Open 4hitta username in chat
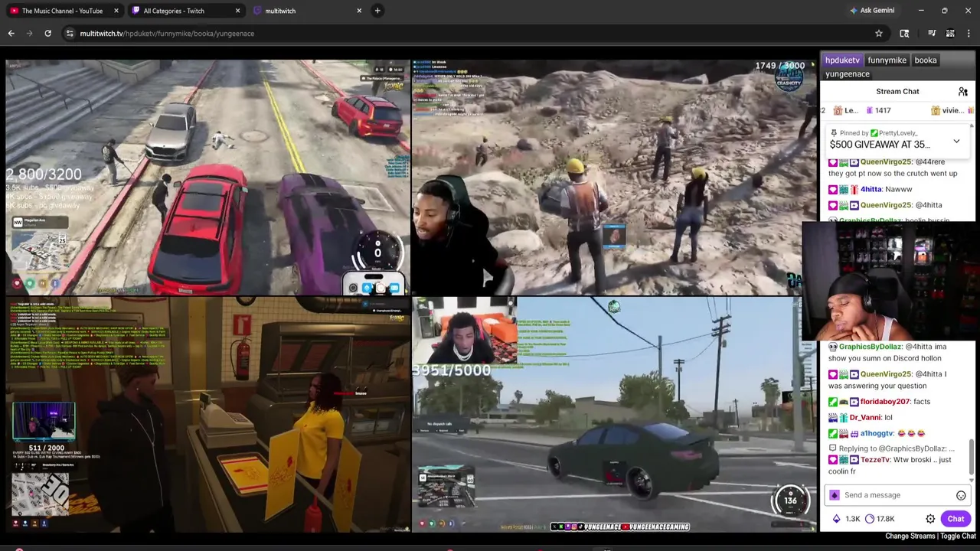Viewport: 980px width, 551px height. pyautogui.click(x=871, y=189)
